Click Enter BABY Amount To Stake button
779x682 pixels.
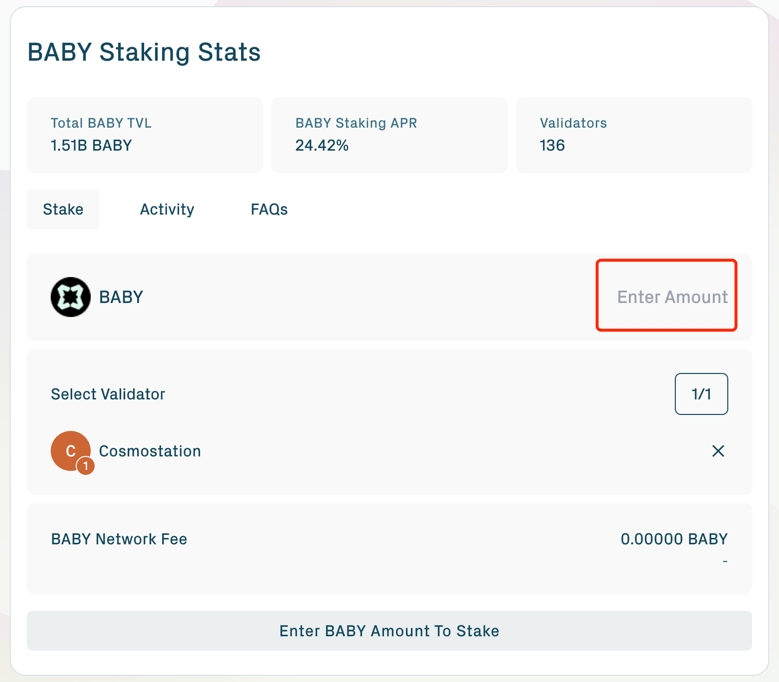[389, 631]
